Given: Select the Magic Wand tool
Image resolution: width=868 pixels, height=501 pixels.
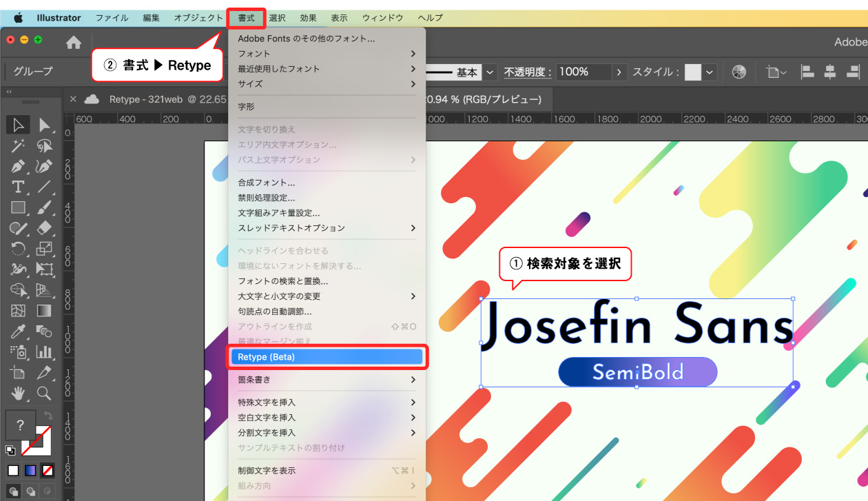Looking at the screenshot, I should coord(19,145).
